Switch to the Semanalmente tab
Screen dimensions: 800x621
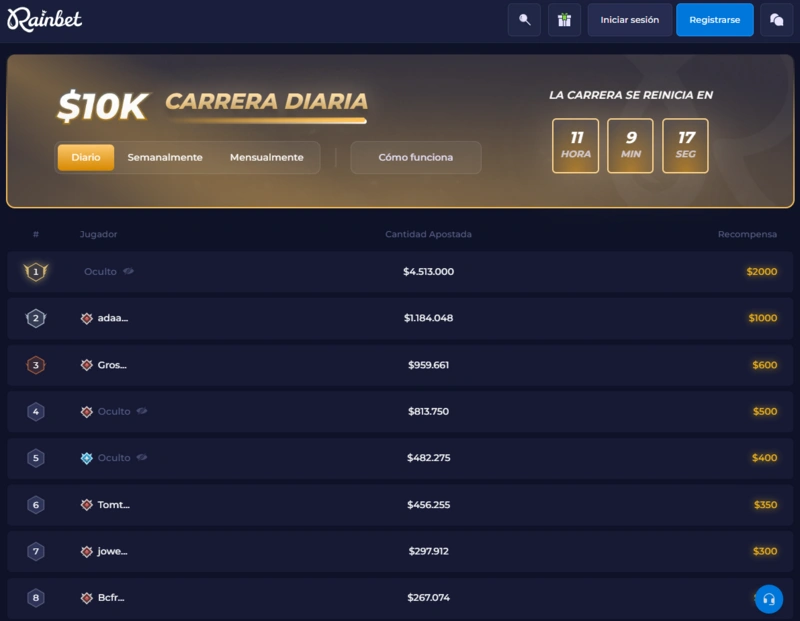165,158
